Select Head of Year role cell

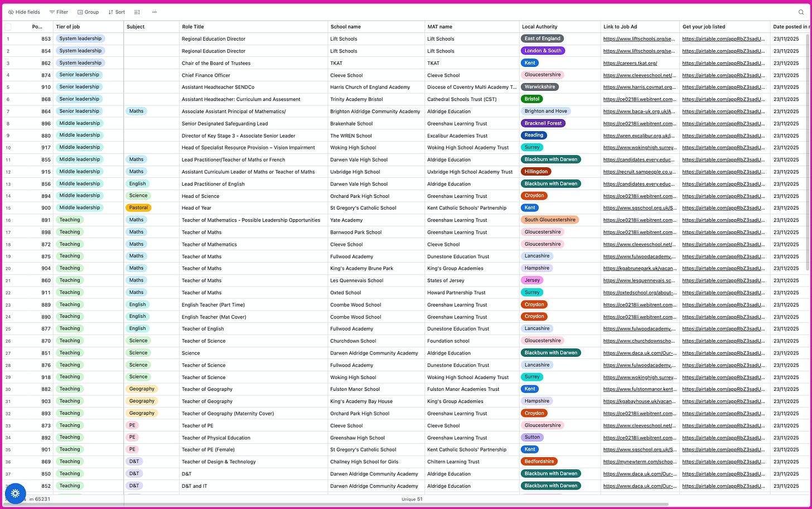point(253,208)
